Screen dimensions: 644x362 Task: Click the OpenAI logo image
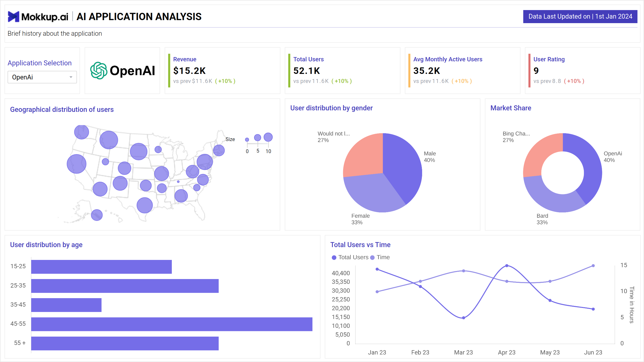tap(123, 71)
